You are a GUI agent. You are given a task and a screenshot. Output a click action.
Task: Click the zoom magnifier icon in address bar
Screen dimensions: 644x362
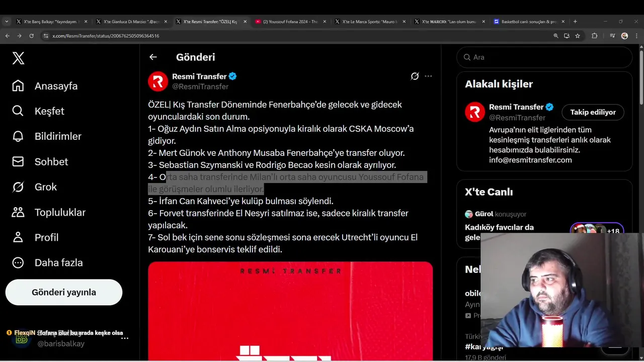(555, 36)
